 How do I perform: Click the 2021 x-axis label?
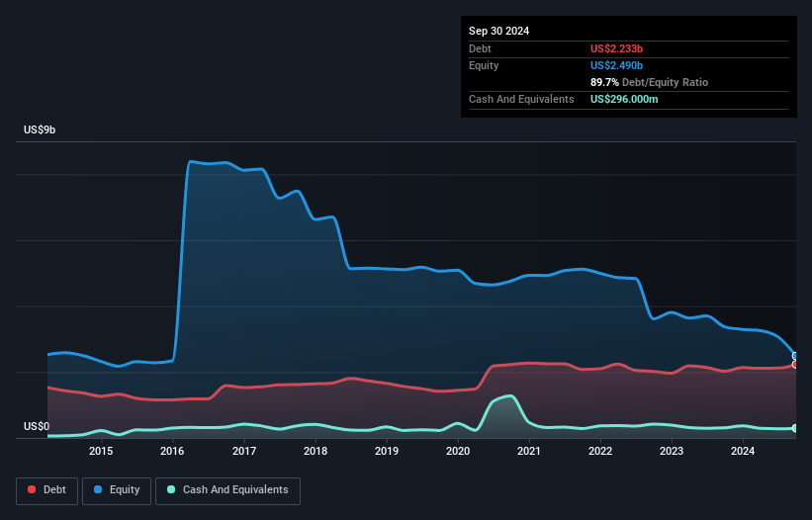point(529,451)
